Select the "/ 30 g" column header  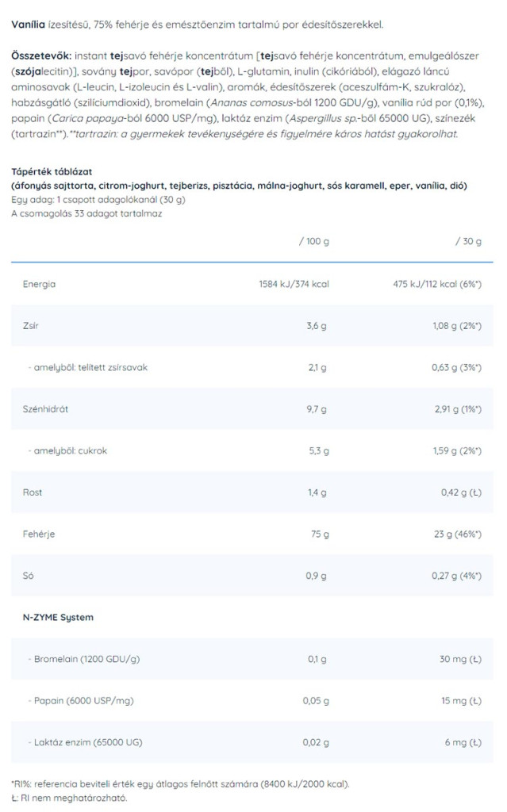(467, 241)
